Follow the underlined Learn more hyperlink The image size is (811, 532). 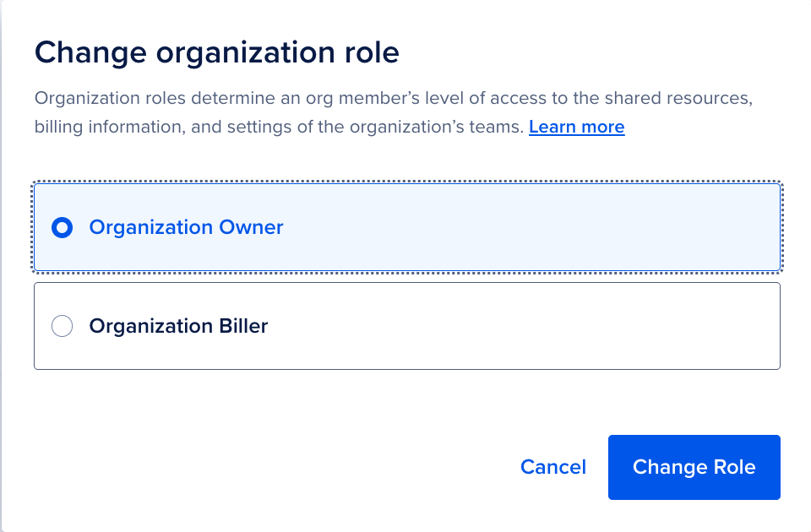pos(576,128)
